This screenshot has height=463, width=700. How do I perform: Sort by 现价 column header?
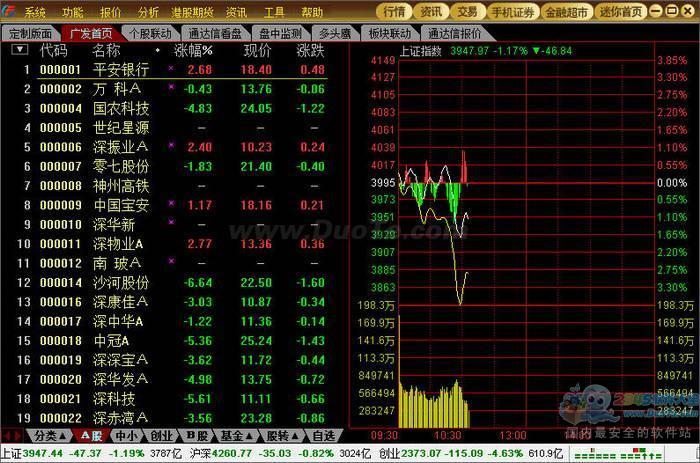pyautogui.click(x=257, y=50)
